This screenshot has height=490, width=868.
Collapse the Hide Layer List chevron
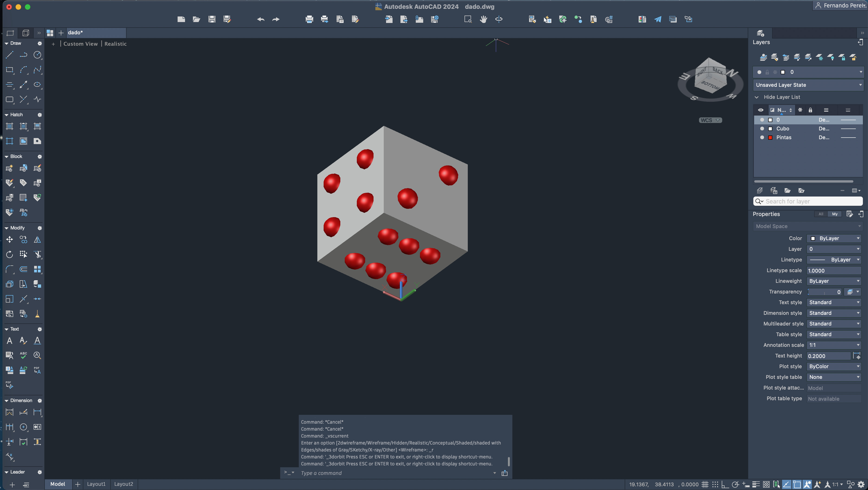(x=757, y=97)
